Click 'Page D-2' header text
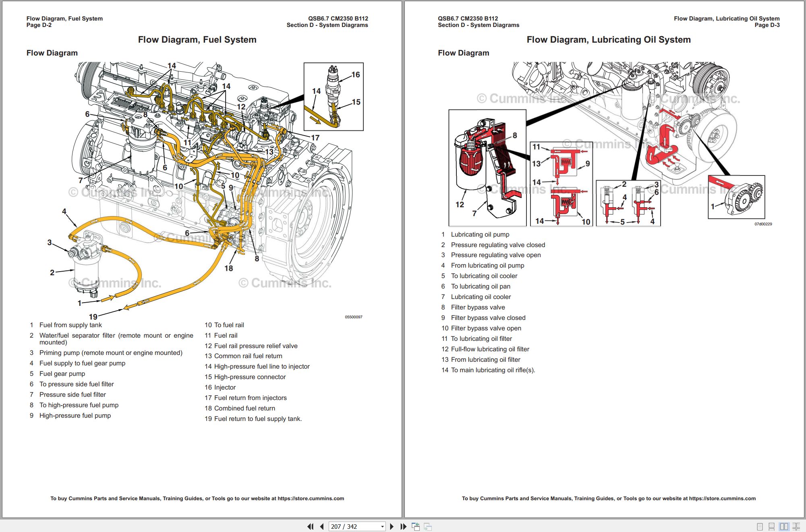The image size is (806, 532). (39, 25)
